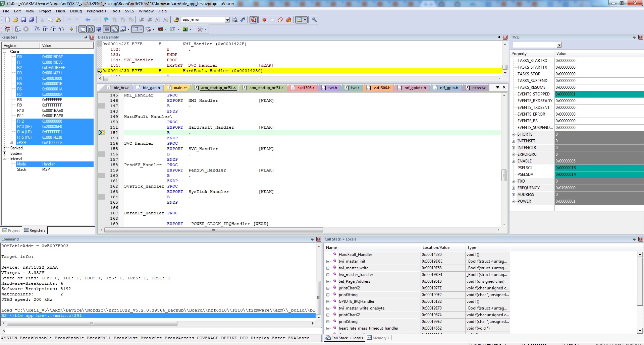Viewport: 644px width, 345px height.
Task: Pin the Registers panel
Action: point(86,37)
